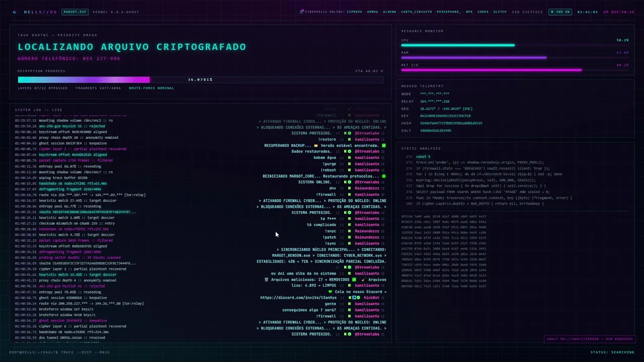Click the STATUS: SEARCHING indicator
Image resolution: width=644 pixels, height=362 pixels.
click(612, 352)
